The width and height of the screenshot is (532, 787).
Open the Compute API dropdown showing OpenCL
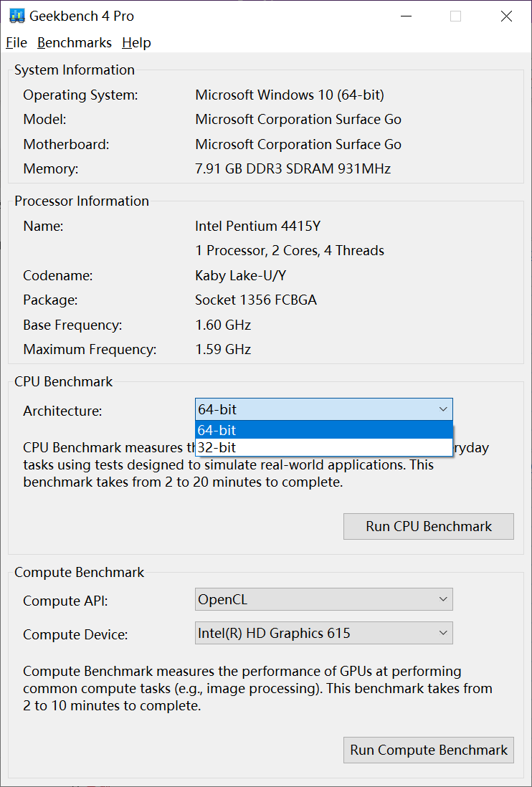coord(324,599)
